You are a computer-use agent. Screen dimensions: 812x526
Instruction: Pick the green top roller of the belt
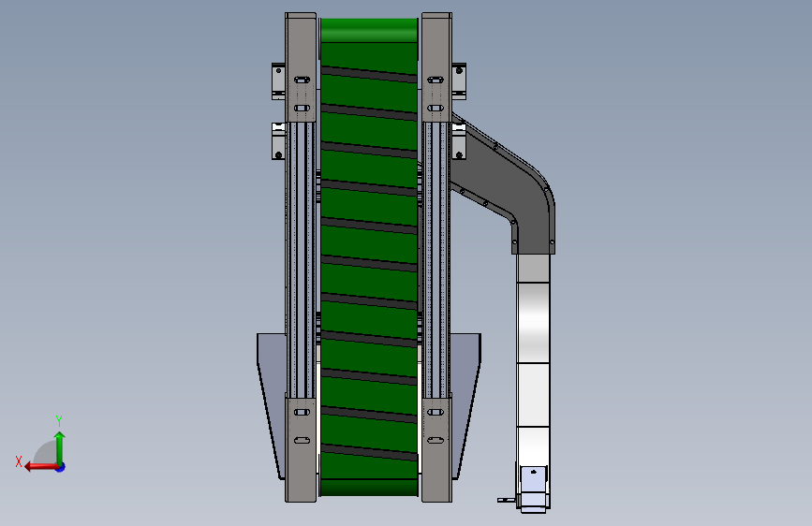(x=369, y=31)
